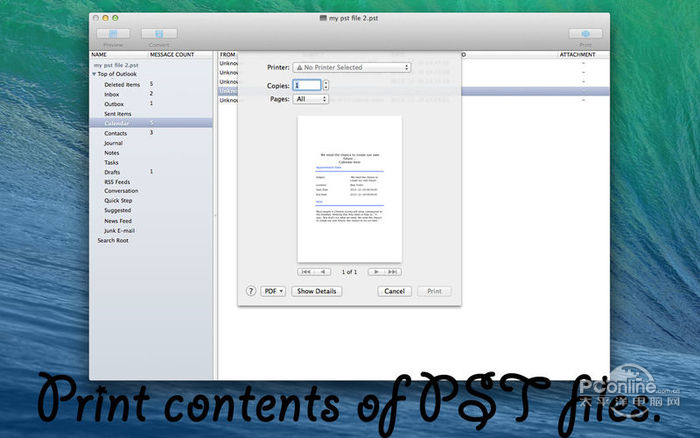Click the Cancel button
Image resolution: width=700 pixels, height=438 pixels.
click(x=394, y=291)
